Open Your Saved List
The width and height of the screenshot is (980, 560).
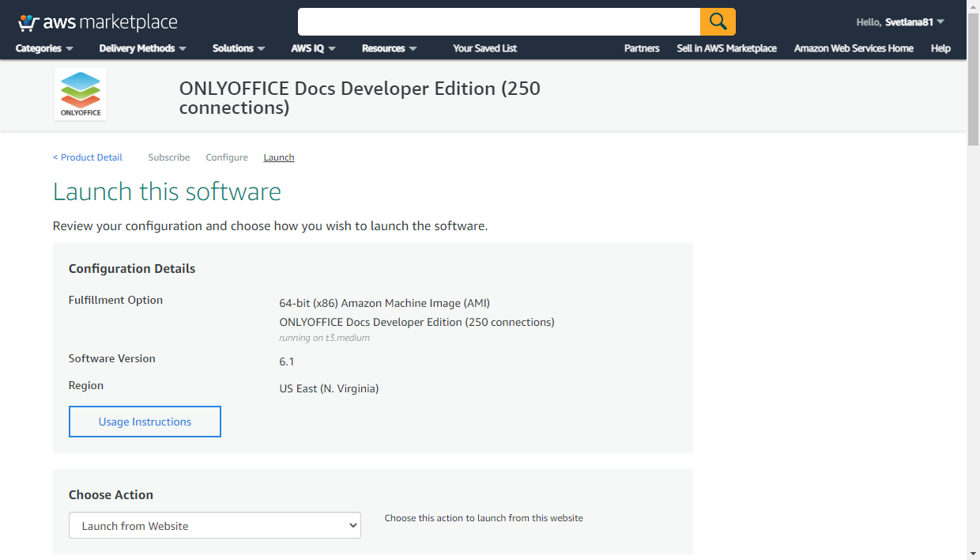(484, 48)
